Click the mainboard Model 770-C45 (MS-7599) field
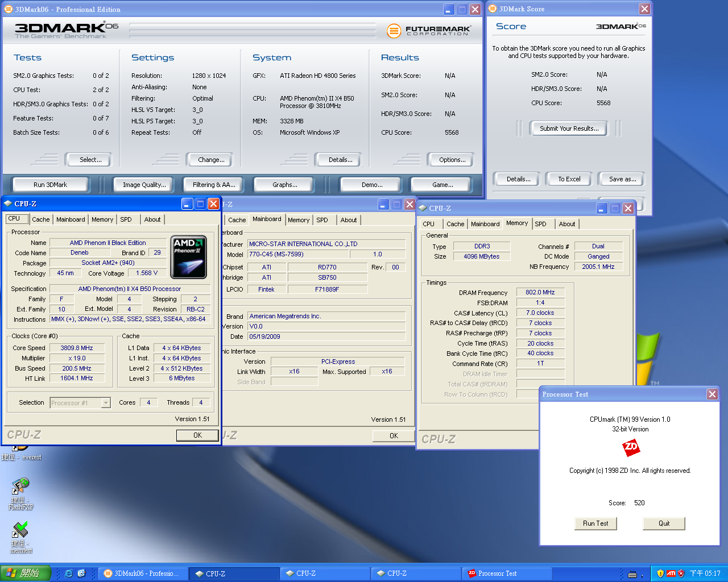Viewport: 728px width, 582px height. pos(299,254)
